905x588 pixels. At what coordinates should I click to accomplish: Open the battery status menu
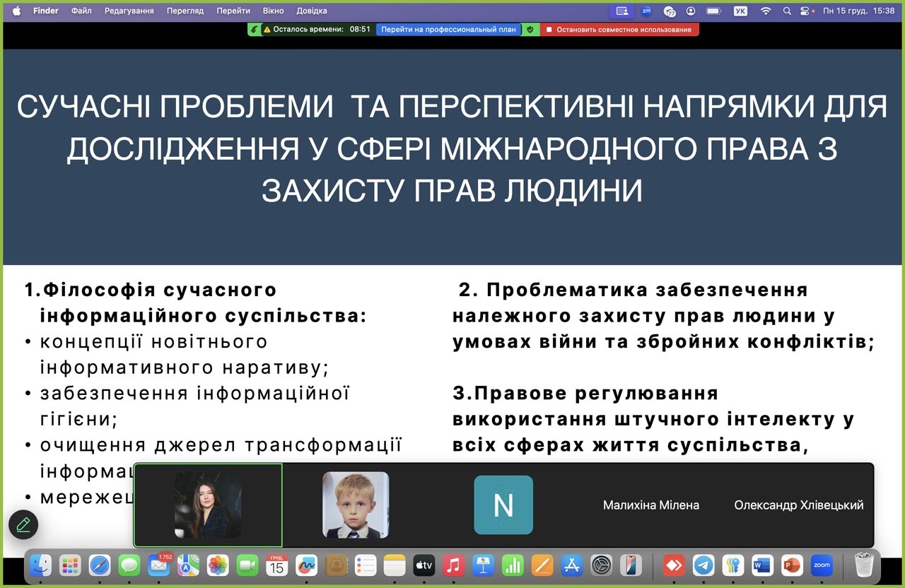coord(713,11)
